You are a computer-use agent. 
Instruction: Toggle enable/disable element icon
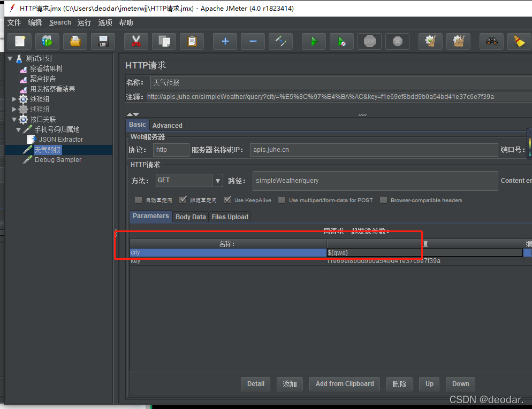(x=280, y=41)
